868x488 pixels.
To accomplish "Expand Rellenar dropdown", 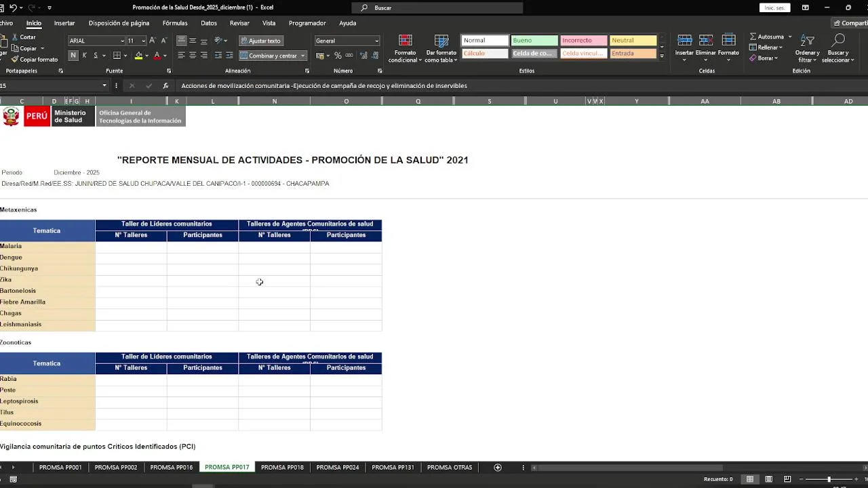I will [x=781, y=47].
